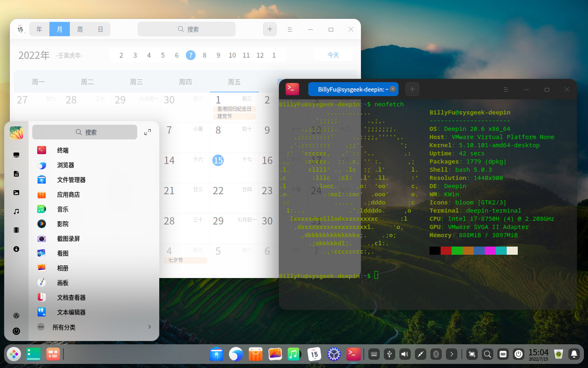Open the trash in dock
The height and width of the screenshot is (368, 588).
pyautogui.click(x=559, y=354)
